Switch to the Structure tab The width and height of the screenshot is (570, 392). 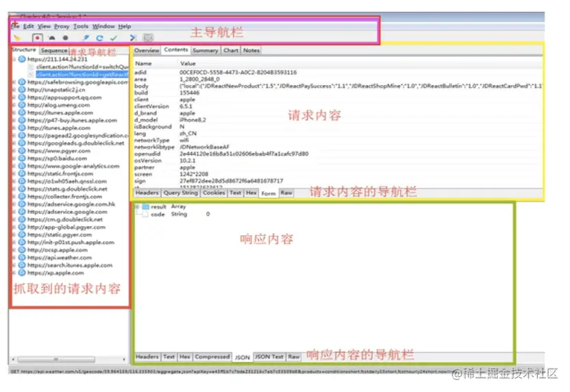[x=24, y=50]
